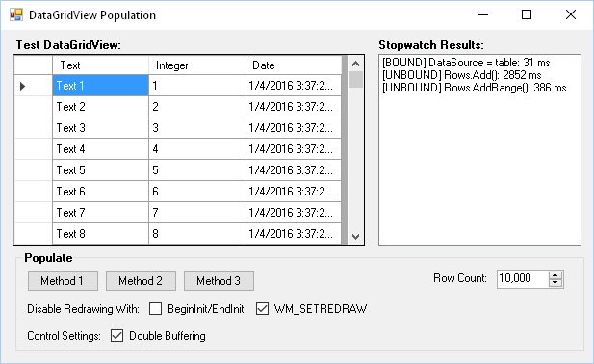Select the Integer cell with value 5
This screenshot has width=594, height=364.
pos(196,170)
